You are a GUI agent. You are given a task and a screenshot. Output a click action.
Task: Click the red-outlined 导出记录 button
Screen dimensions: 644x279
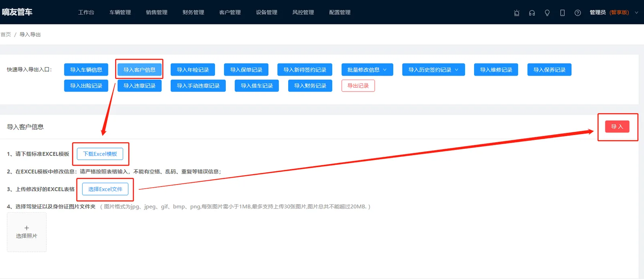[358, 86]
